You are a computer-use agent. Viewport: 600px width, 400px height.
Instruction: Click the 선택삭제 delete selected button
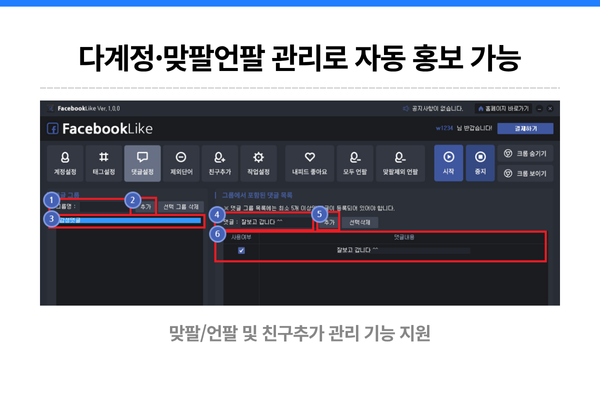pyautogui.click(x=360, y=222)
